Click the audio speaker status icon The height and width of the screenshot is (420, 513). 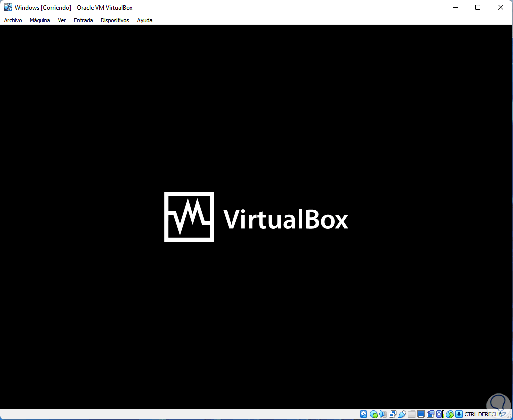tap(383, 414)
